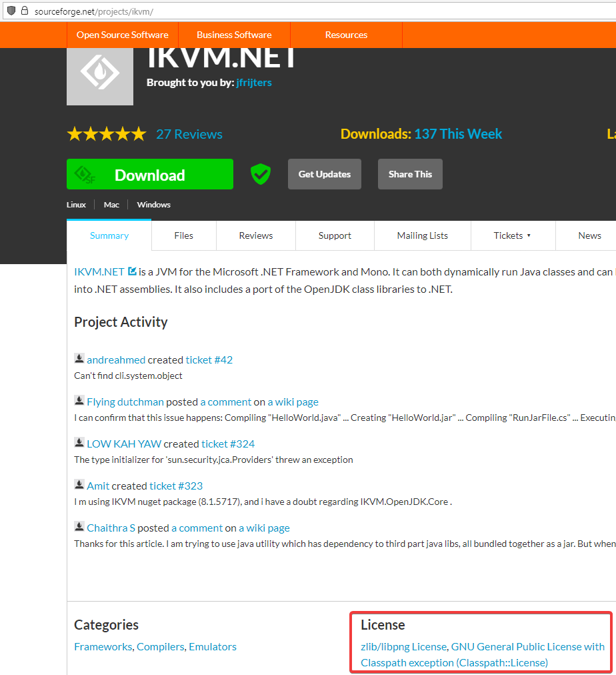Select the Linux platform filter

tap(75, 205)
